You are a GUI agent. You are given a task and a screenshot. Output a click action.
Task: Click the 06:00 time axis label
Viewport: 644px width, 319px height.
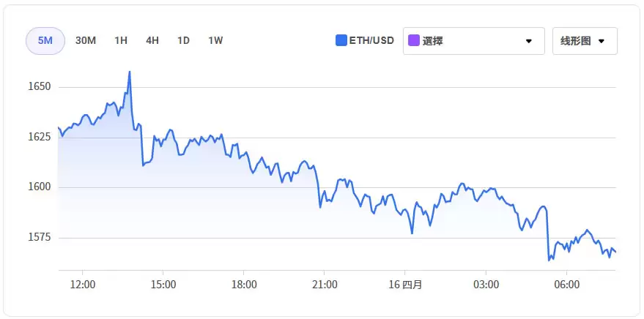[567, 284]
